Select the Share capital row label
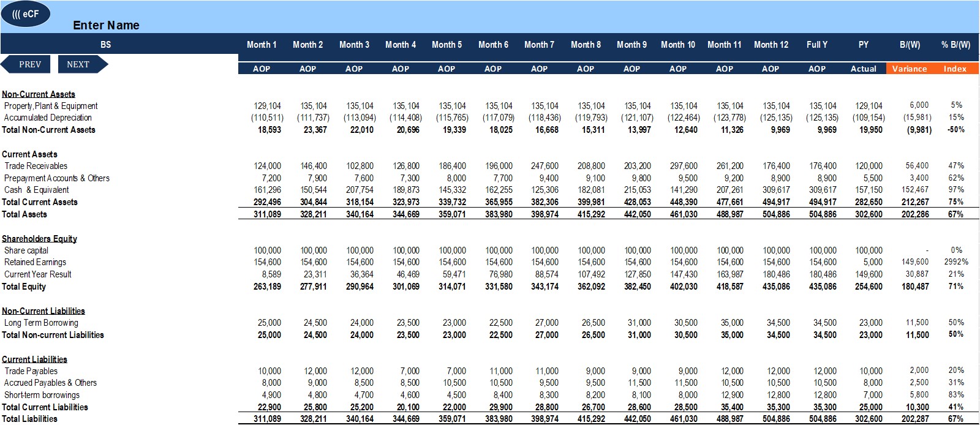 click(x=26, y=250)
